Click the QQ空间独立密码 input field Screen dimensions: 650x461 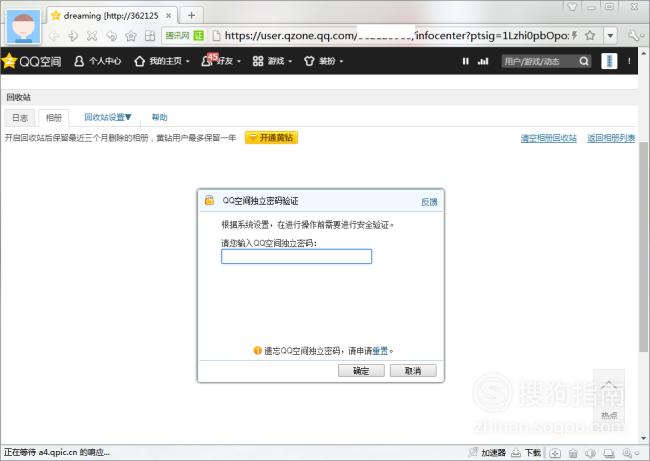(296, 257)
